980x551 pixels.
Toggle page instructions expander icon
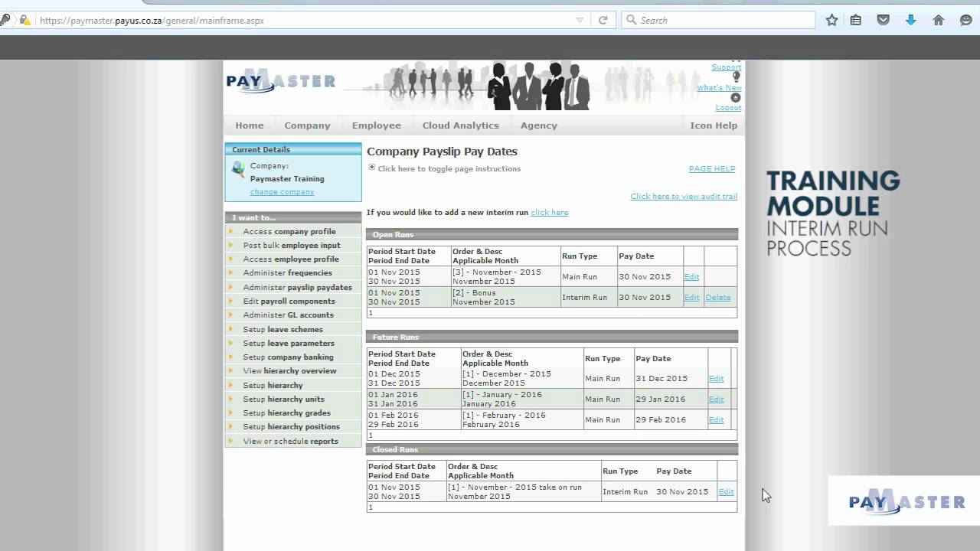(x=372, y=167)
